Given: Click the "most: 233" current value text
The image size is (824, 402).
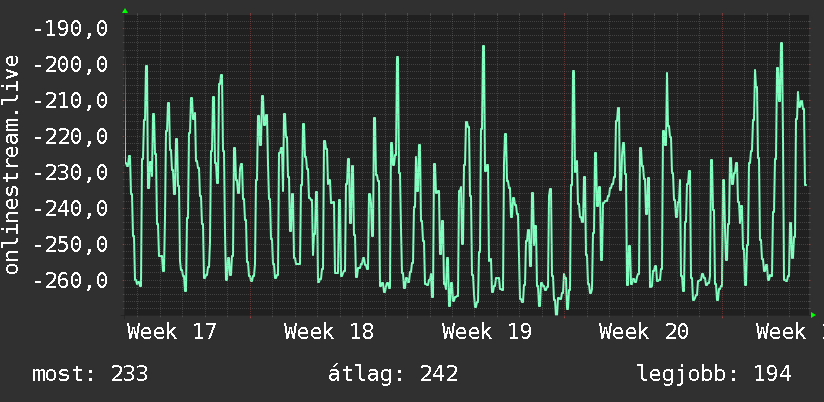Looking at the screenshot, I should point(90,374).
